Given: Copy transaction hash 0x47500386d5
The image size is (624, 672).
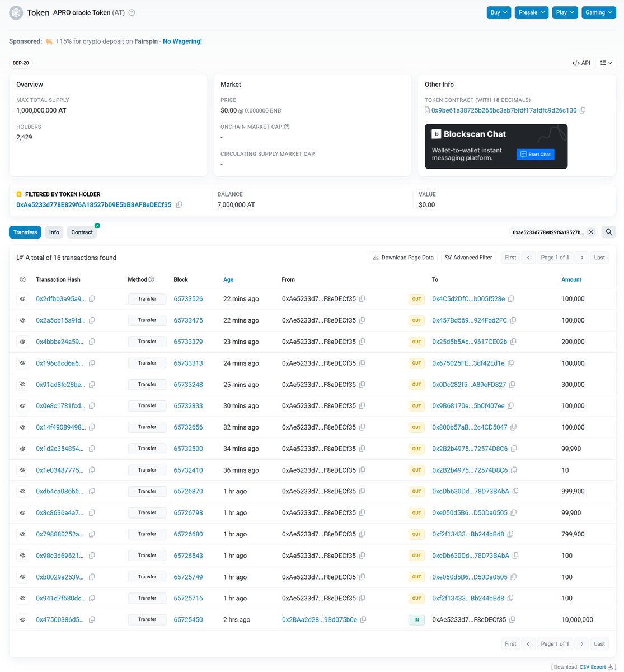Looking at the screenshot, I should click(x=92, y=619).
